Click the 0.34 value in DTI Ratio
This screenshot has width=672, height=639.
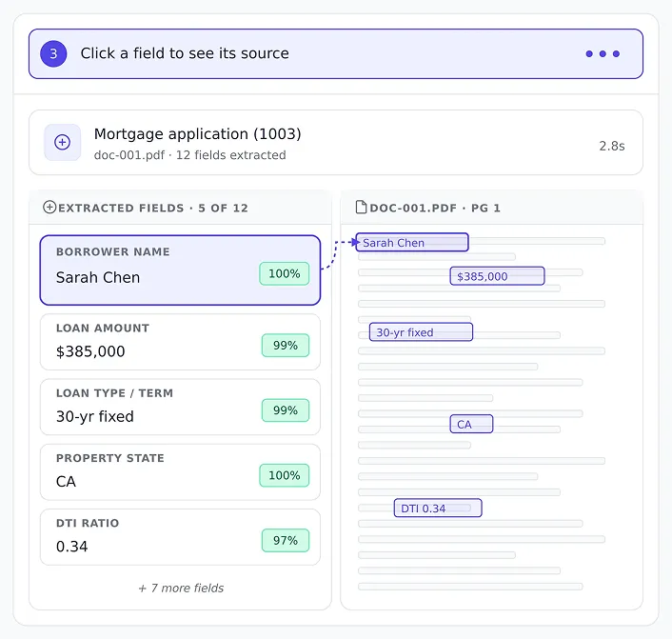tap(72, 547)
